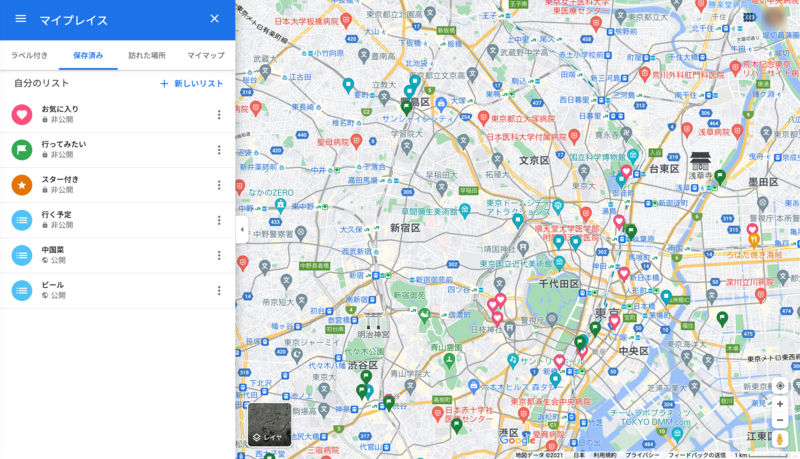Close the マイプレイス panel
Viewport: 800px width, 459px height.
coord(214,19)
